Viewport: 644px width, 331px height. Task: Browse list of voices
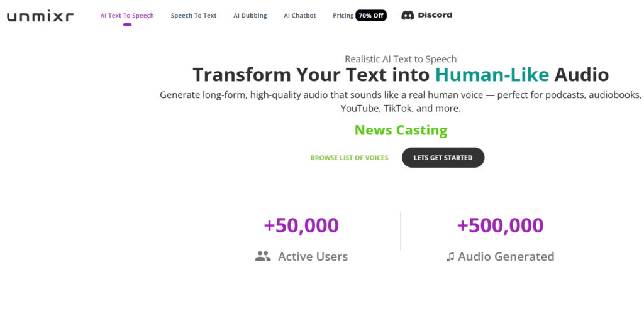tap(349, 158)
